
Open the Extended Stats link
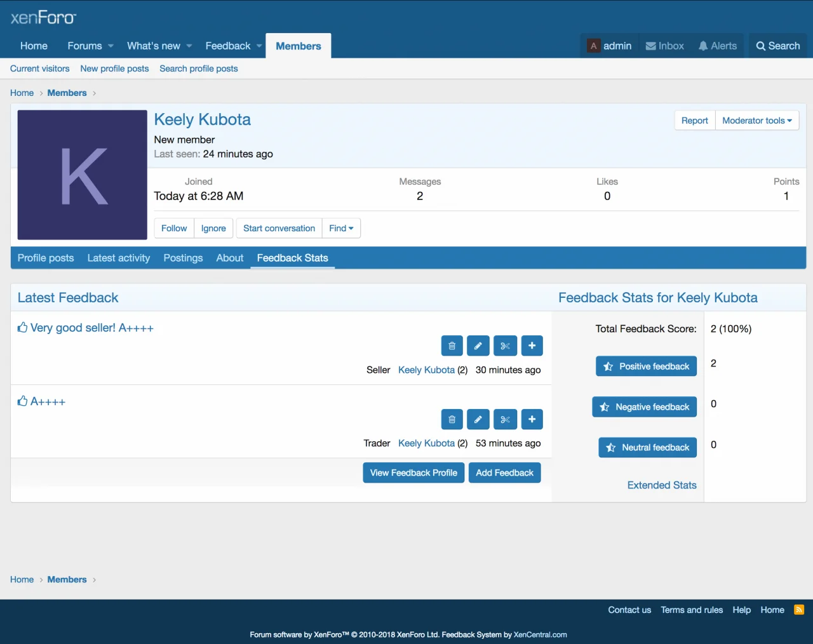coord(661,485)
